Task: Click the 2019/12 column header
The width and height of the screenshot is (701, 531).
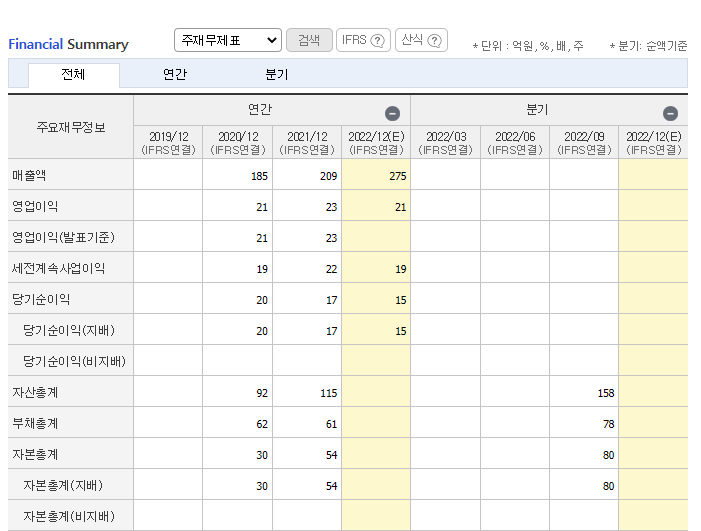Action: pos(169,143)
